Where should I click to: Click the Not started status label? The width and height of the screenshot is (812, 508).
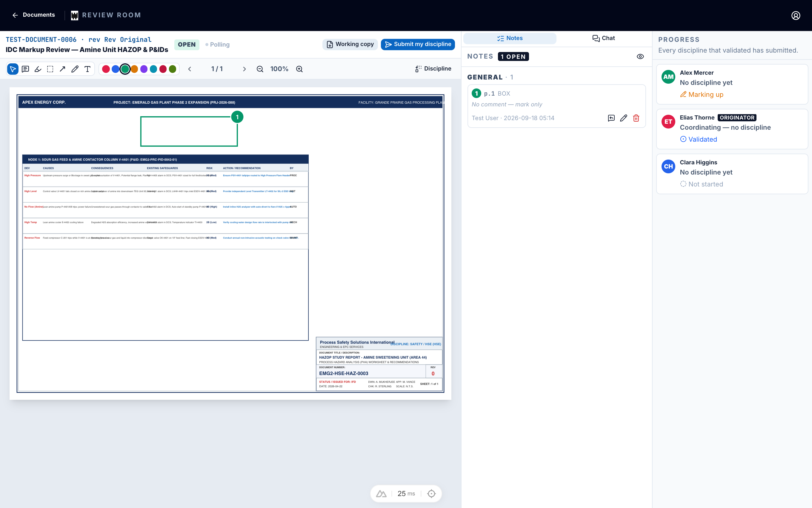(701, 184)
